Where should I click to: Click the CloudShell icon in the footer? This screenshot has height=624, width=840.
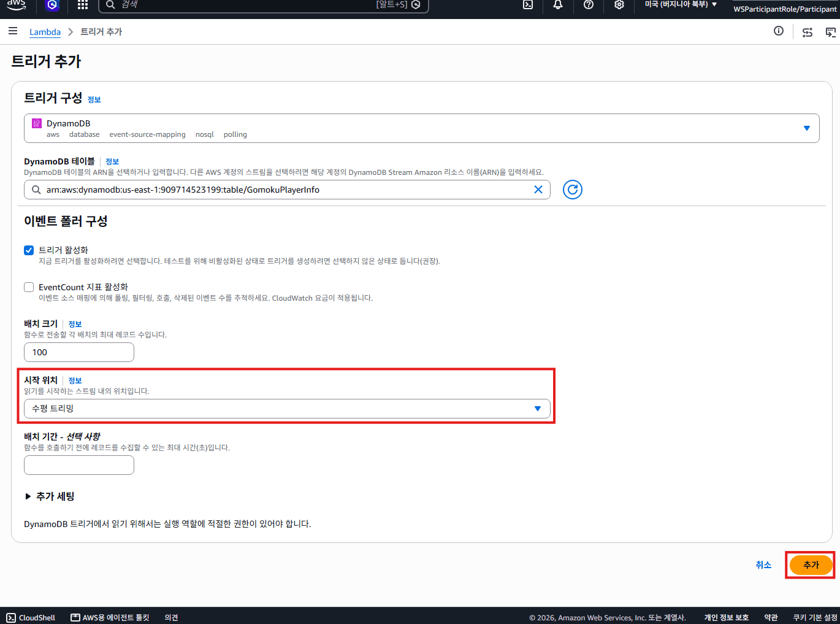coord(11,618)
